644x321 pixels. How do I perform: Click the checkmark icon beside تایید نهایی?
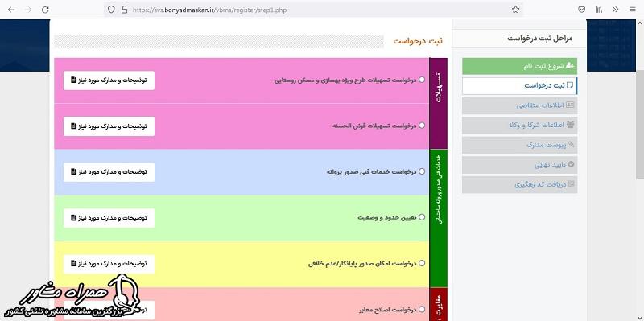click(x=571, y=165)
